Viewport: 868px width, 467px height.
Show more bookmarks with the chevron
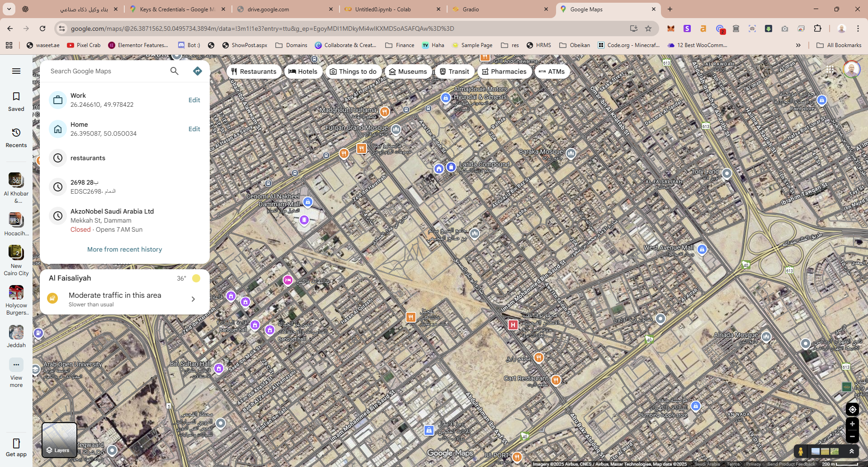798,45
